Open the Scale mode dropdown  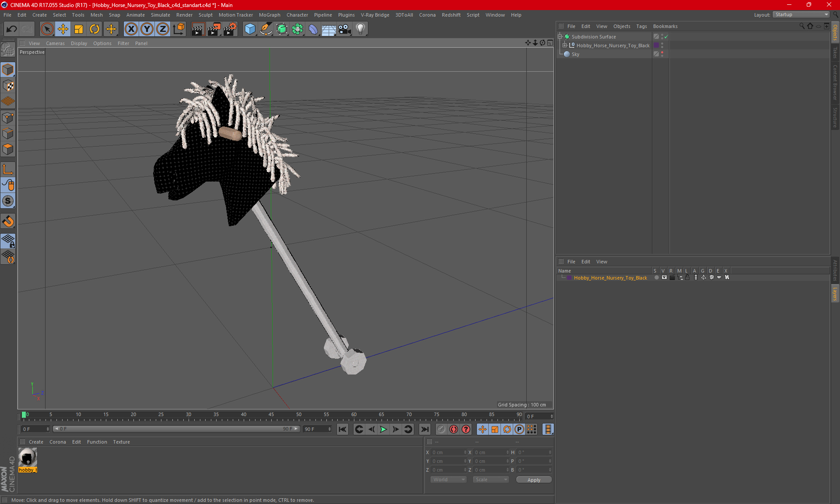click(491, 479)
